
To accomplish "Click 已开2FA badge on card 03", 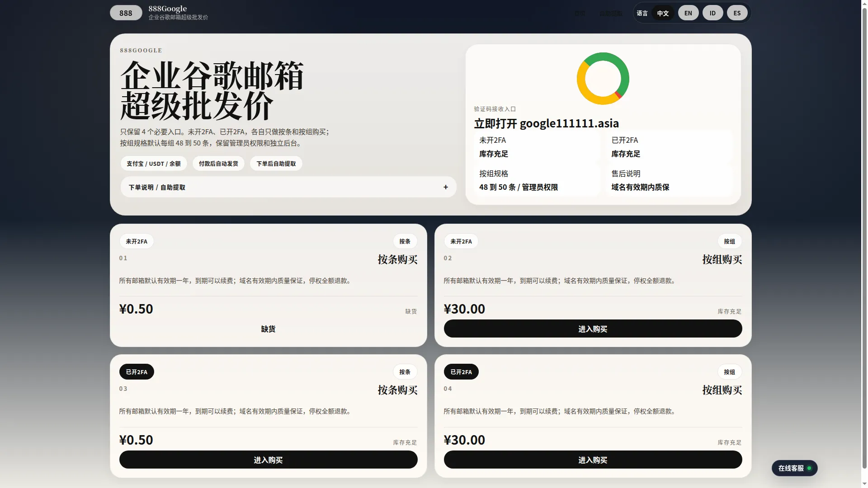I will (x=137, y=372).
